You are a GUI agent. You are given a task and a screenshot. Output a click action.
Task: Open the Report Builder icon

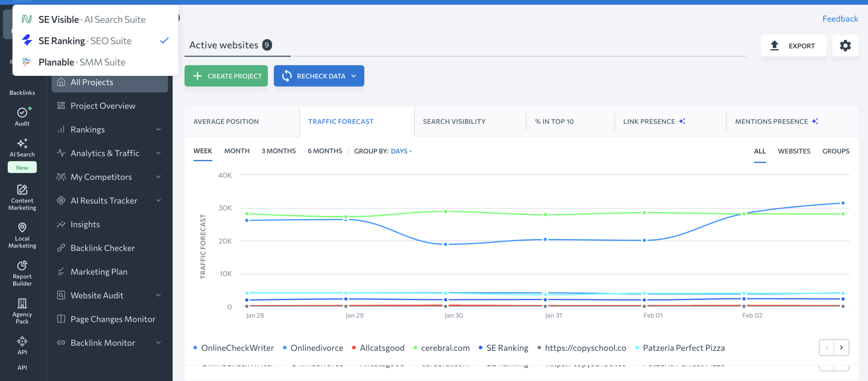tap(22, 266)
